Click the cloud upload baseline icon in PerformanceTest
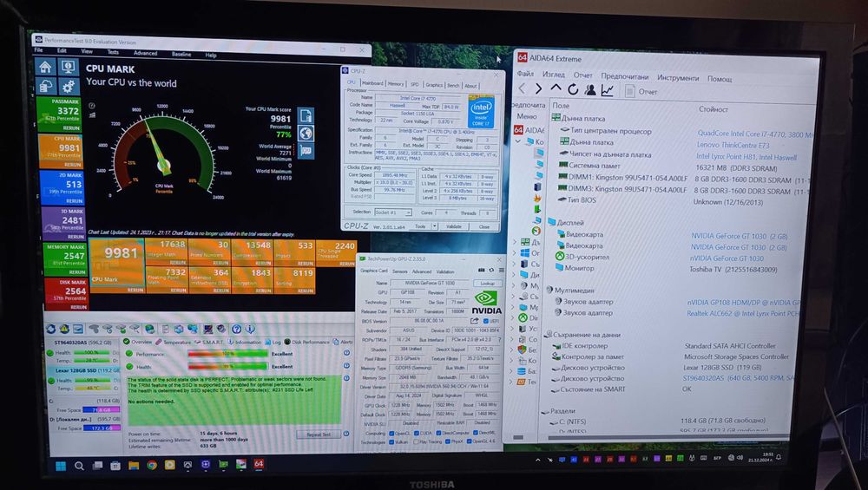868x490 pixels. (45, 86)
